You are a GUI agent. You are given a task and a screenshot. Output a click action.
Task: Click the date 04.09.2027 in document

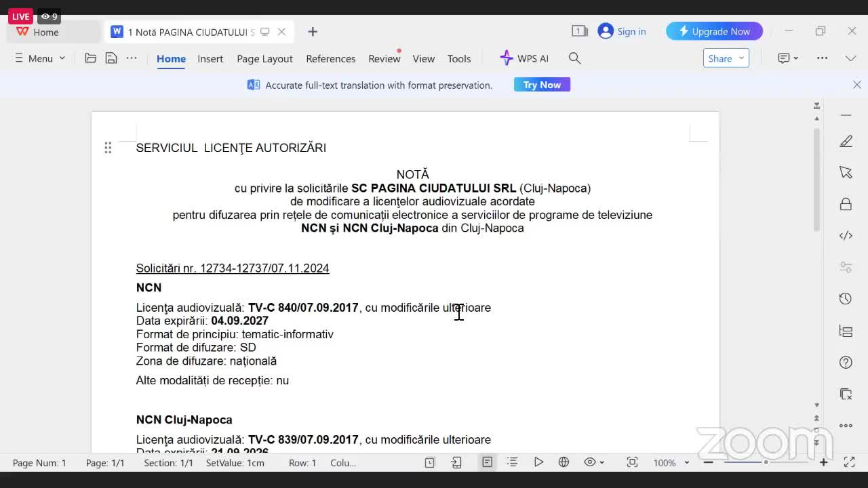(239, 321)
